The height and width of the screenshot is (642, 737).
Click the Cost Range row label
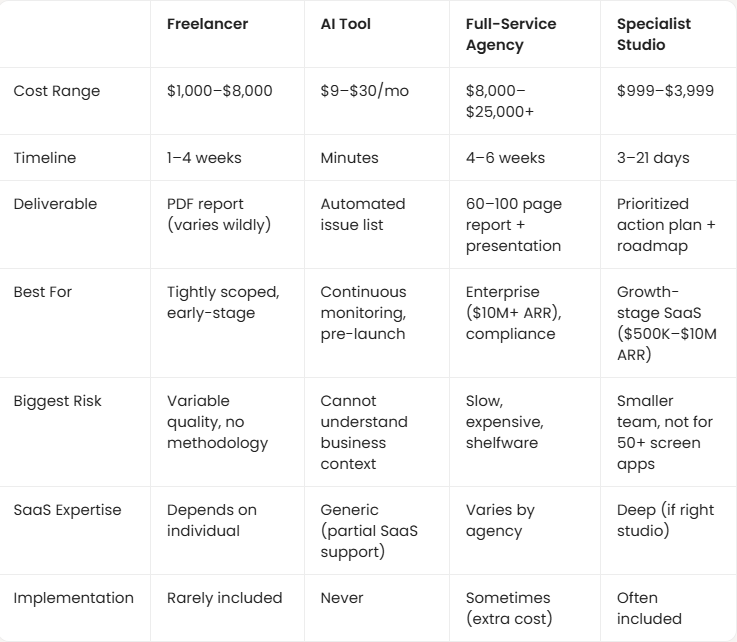tap(56, 91)
